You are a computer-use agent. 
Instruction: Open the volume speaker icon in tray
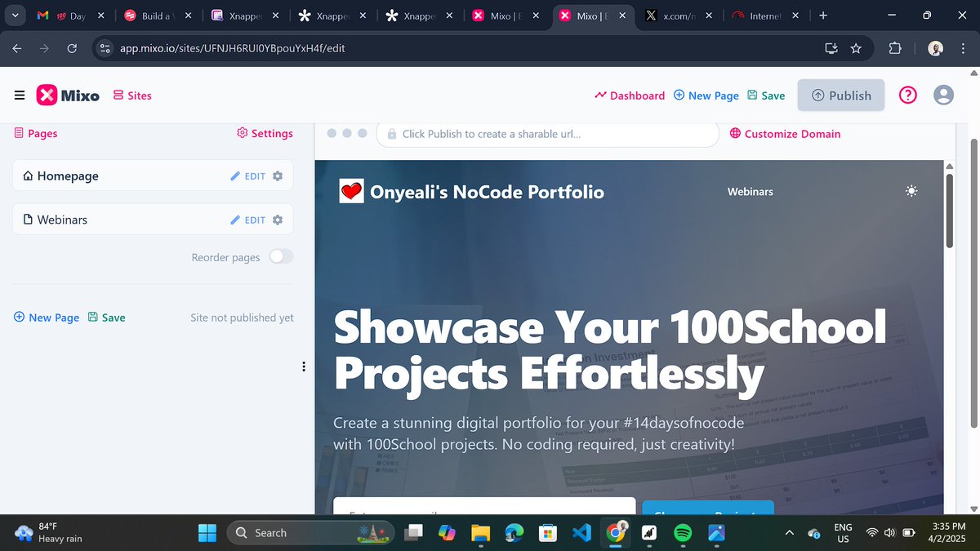click(x=889, y=533)
